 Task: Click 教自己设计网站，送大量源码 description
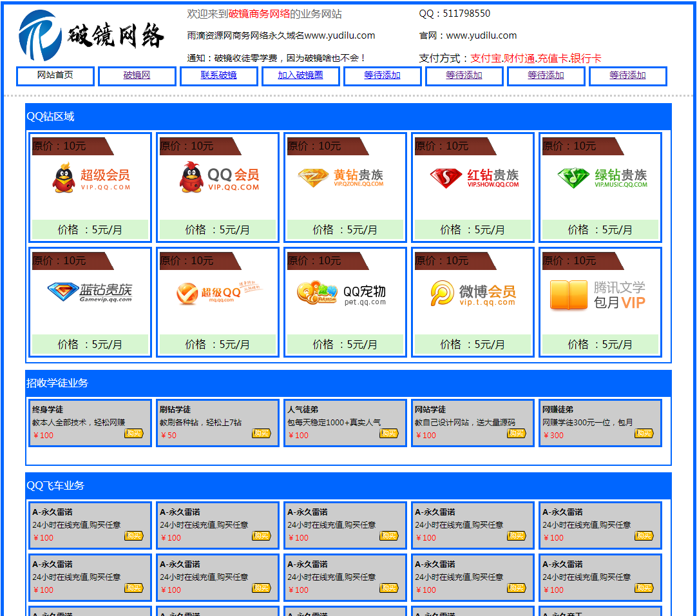(465, 423)
